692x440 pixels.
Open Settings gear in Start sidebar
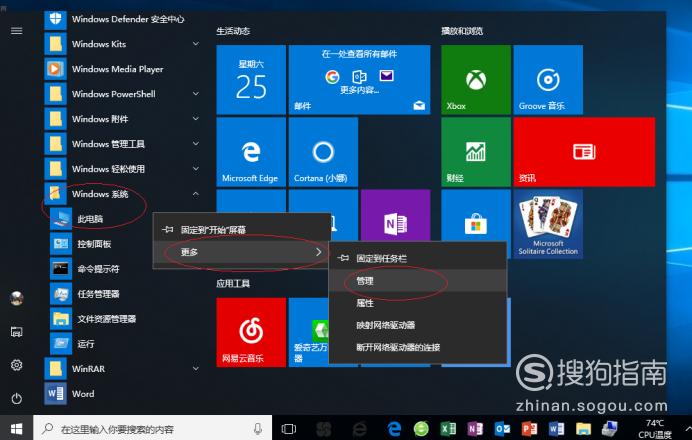16,365
